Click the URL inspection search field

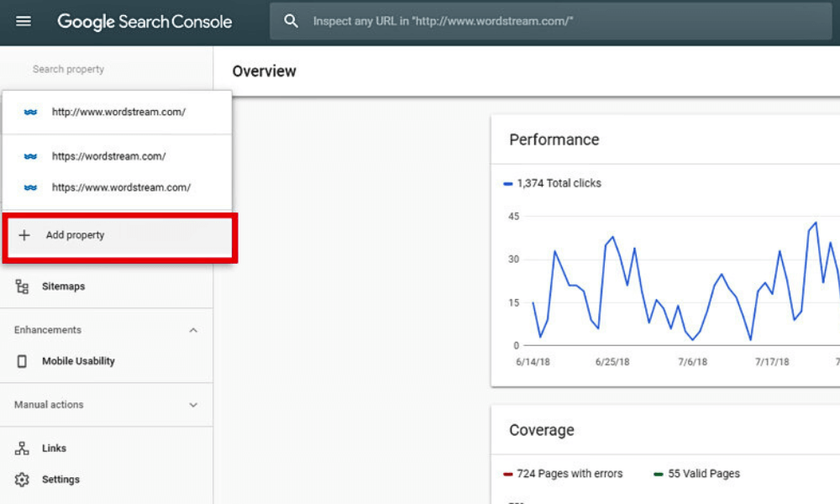pos(551,22)
